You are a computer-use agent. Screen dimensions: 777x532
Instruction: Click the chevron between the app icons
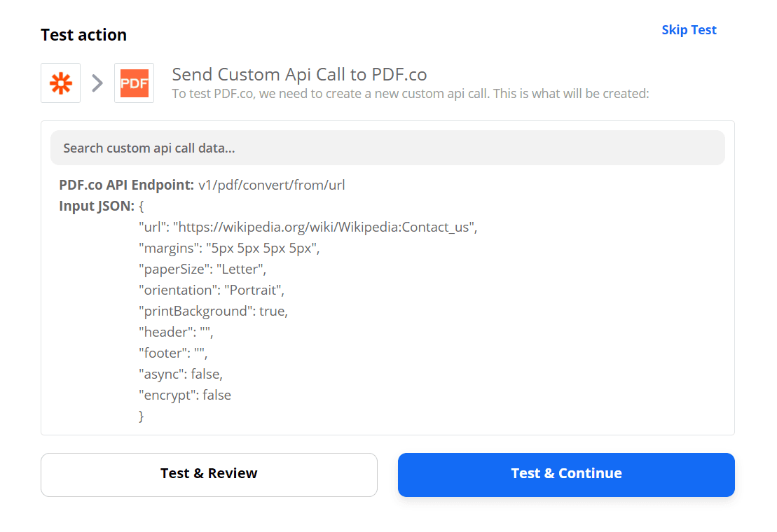(97, 82)
